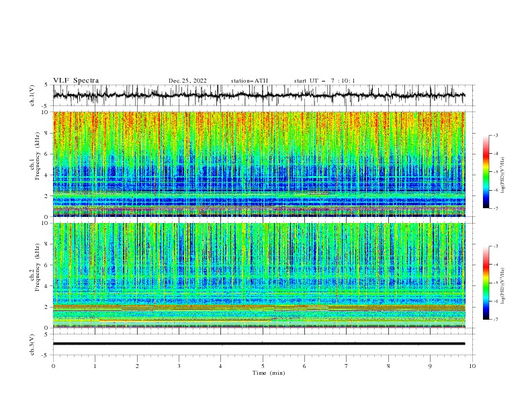Click the ch.3 flat voltage trace

[259, 344]
